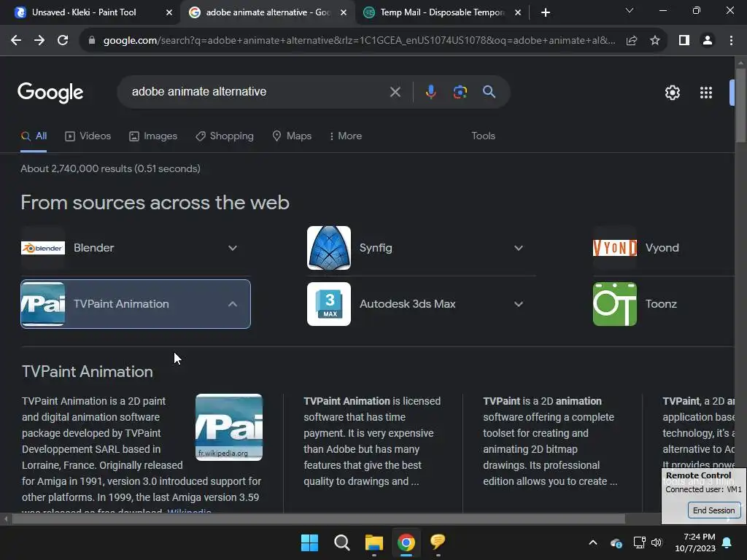Open File Explorer from the taskbar
The image size is (747, 560).
pos(374,542)
